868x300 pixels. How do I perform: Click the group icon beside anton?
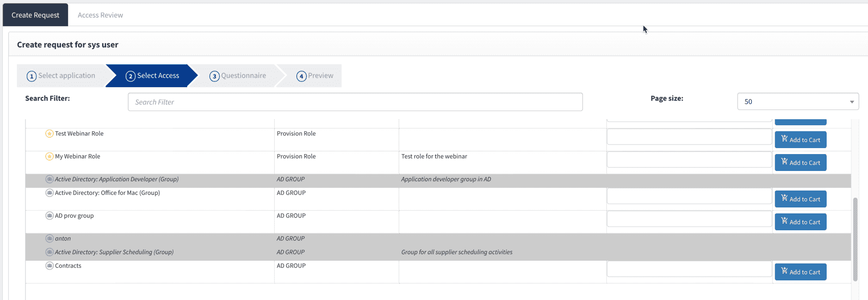click(x=49, y=239)
